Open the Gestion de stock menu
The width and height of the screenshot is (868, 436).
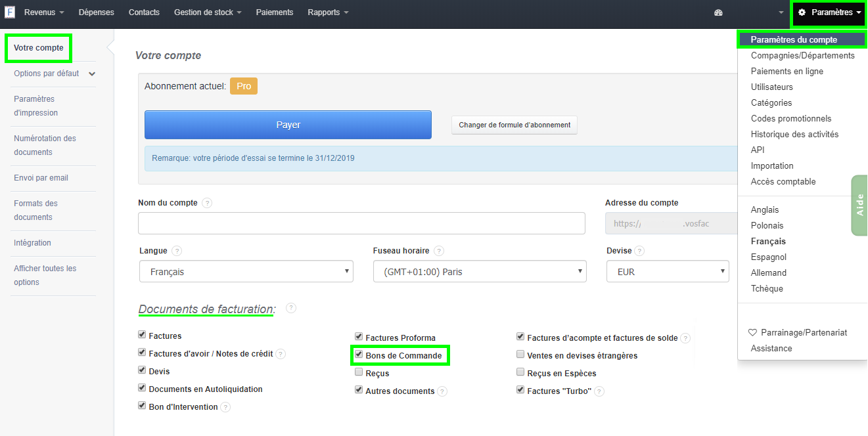[204, 12]
